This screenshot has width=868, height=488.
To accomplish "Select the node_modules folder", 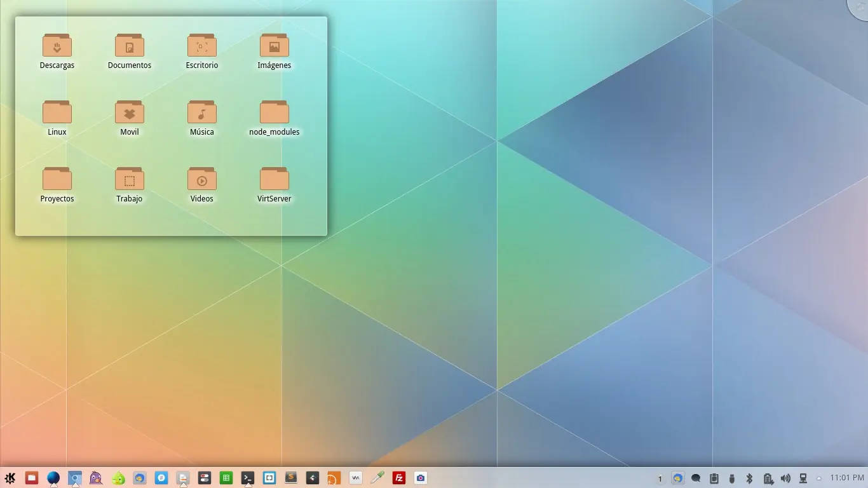I will pos(275,118).
